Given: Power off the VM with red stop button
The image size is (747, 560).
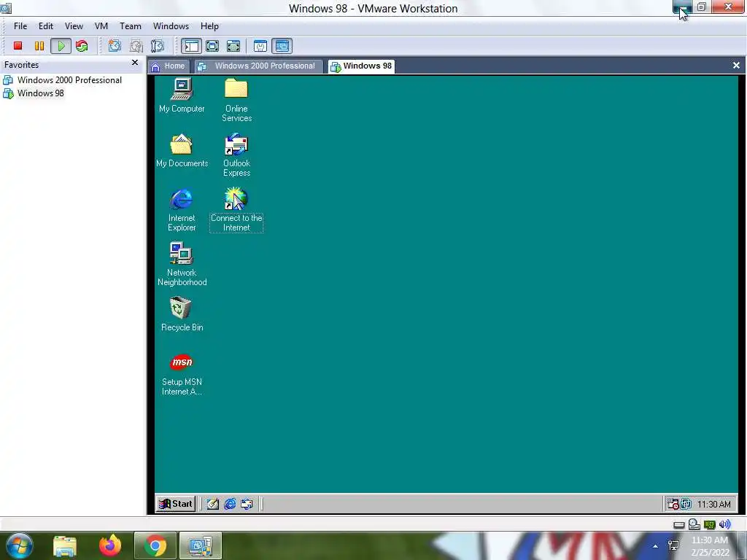Looking at the screenshot, I should (18, 46).
